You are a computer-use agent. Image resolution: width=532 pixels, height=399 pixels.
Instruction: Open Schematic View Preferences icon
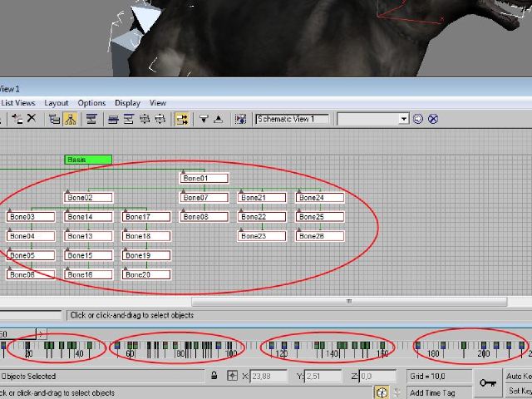pyautogui.click(x=240, y=119)
